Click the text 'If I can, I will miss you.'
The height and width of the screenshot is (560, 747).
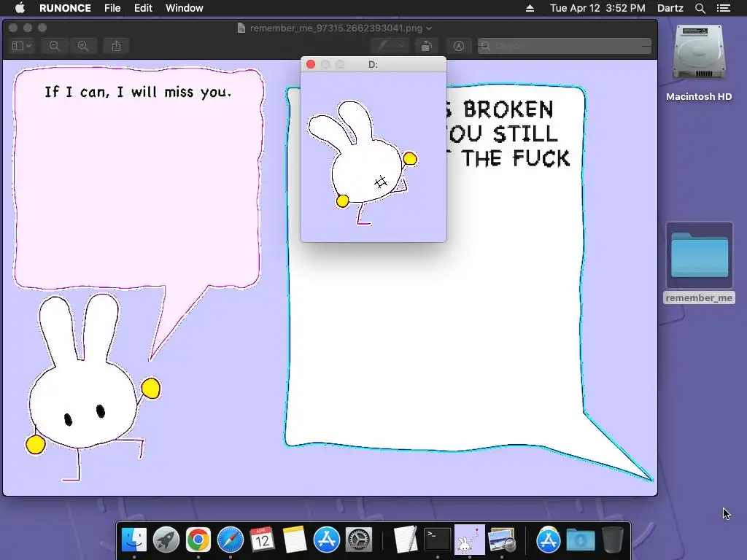(x=138, y=92)
